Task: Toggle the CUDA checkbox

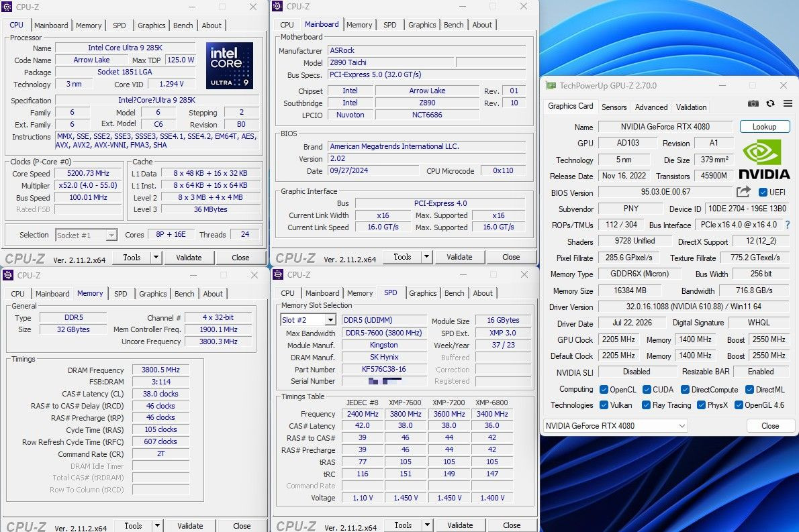Action: [x=647, y=390]
